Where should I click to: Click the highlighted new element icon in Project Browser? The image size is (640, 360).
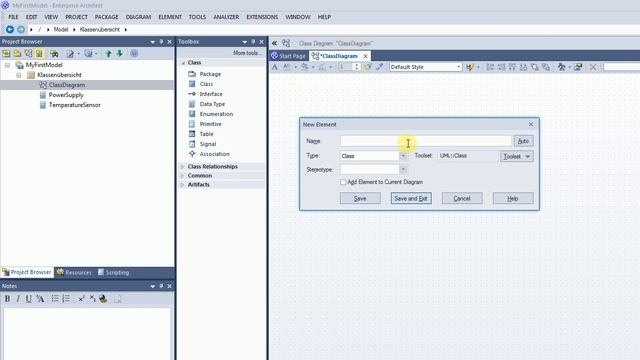(39, 53)
